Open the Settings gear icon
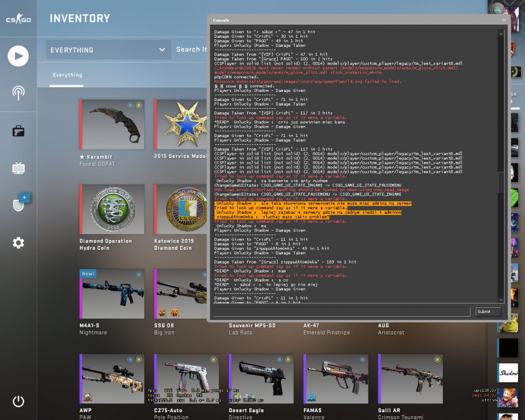Image resolution: width=525 pixels, height=420 pixels. click(18, 243)
